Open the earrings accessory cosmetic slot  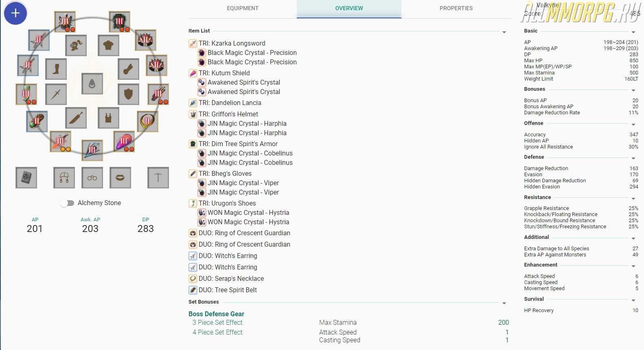click(64, 177)
